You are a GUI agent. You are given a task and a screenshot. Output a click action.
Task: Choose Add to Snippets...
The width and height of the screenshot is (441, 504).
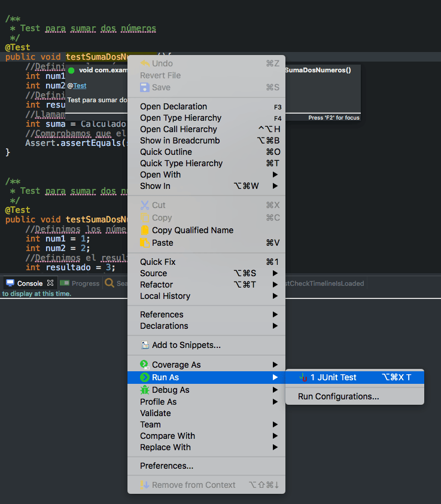click(x=206, y=345)
